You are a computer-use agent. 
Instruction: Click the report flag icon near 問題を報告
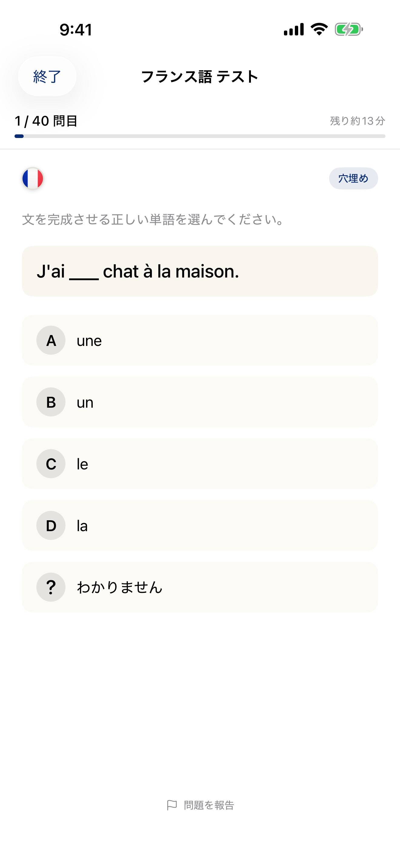click(x=172, y=805)
